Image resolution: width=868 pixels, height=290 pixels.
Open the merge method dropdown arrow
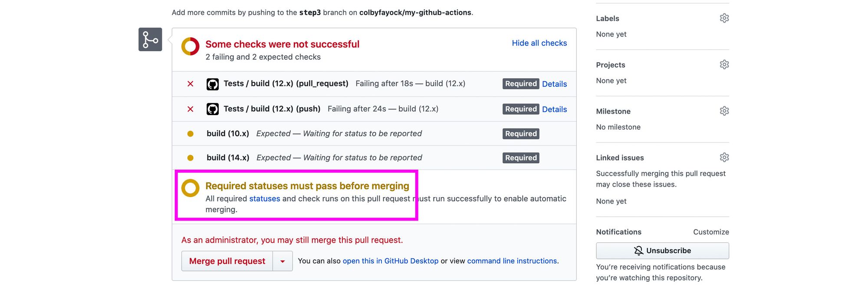pos(283,261)
